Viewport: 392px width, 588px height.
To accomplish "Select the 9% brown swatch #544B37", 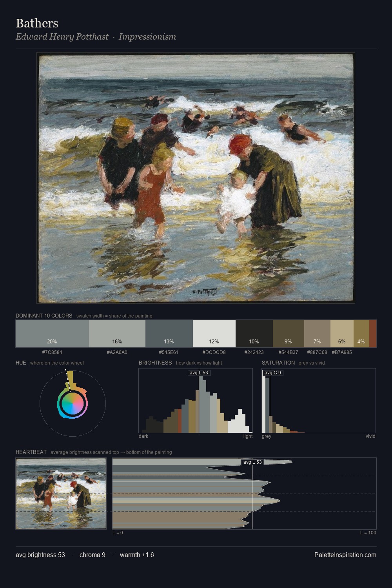I will (288, 334).
